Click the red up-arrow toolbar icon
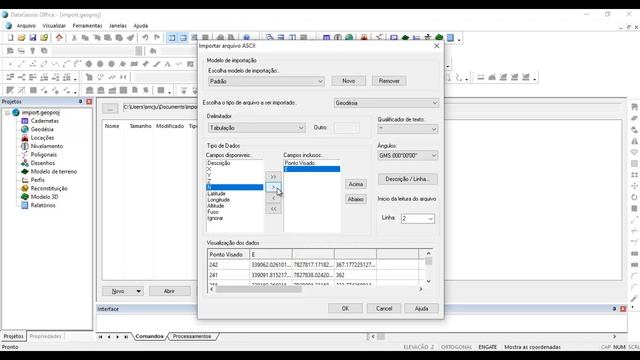 point(59,38)
